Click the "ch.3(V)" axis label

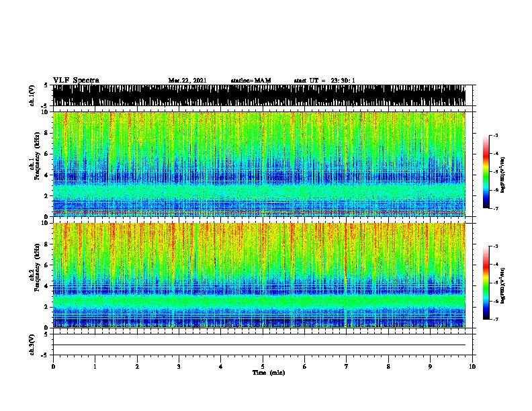pos(32,345)
